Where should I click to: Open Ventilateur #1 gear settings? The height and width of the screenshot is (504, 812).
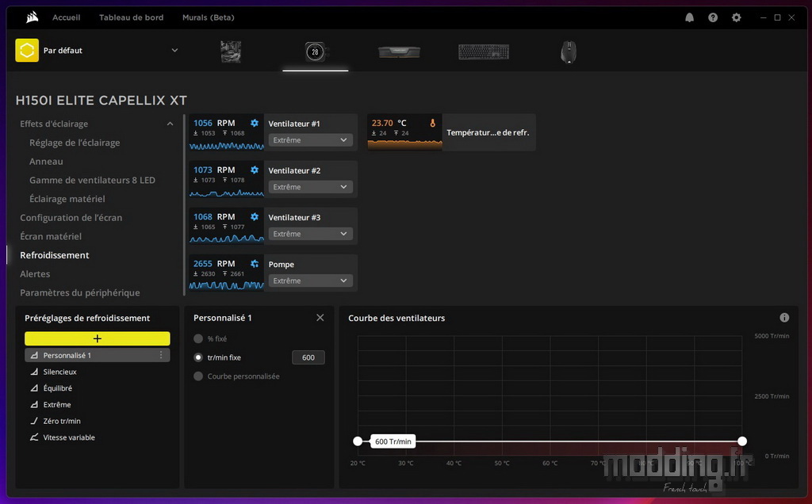[x=255, y=123]
